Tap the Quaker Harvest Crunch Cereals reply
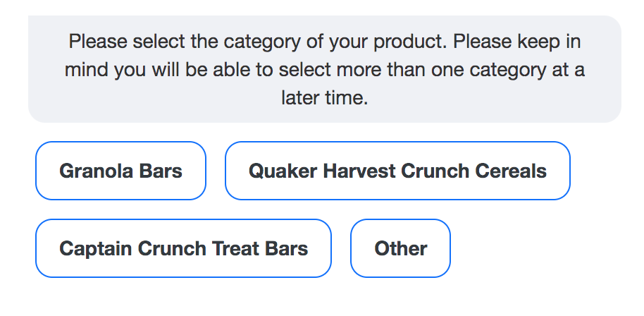The height and width of the screenshot is (316, 644). [x=397, y=171]
